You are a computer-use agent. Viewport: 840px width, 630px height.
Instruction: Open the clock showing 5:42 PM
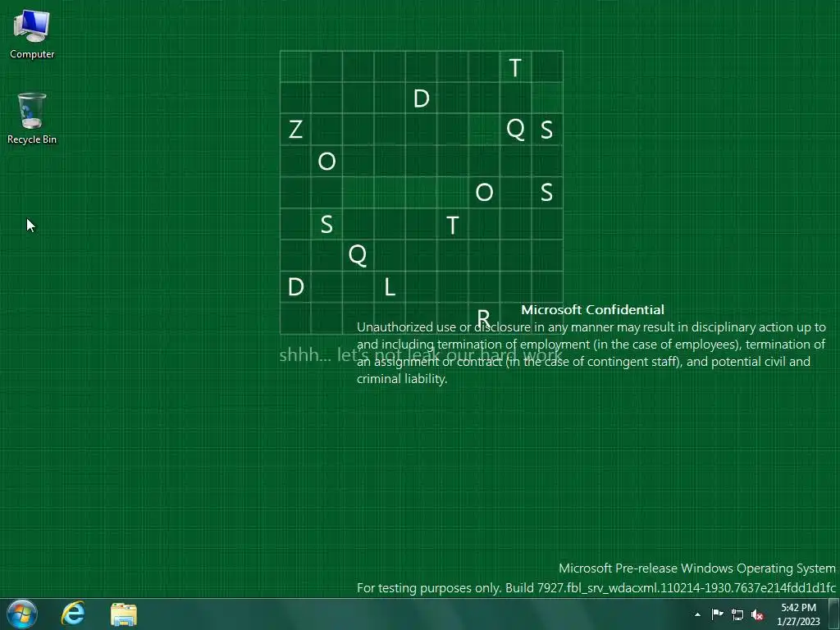click(x=798, y=614)
